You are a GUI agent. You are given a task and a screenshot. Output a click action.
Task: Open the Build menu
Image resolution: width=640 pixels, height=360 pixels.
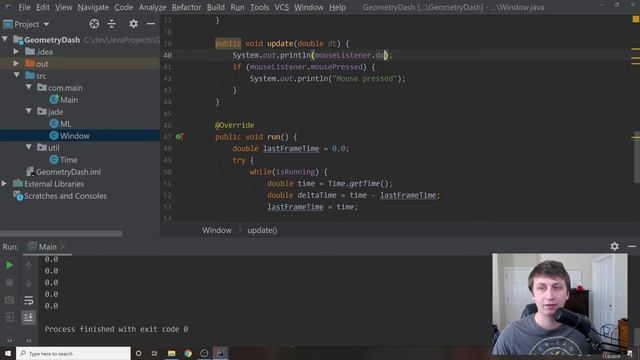click(216, 7)
